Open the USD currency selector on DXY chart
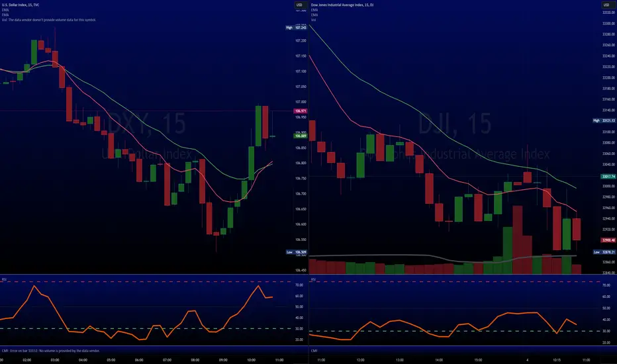617x364 pixels. pyautogui.click(x=299, y=5)
